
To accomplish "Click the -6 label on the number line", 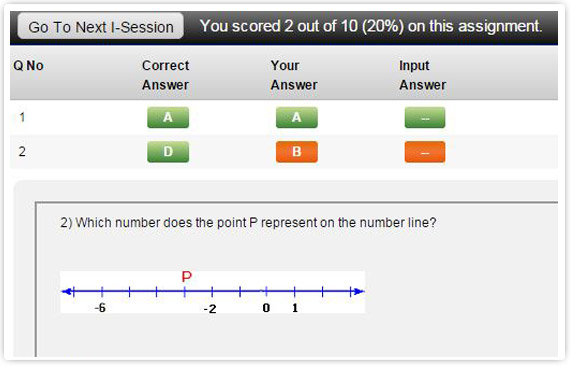I will click(x=100, y=308).
